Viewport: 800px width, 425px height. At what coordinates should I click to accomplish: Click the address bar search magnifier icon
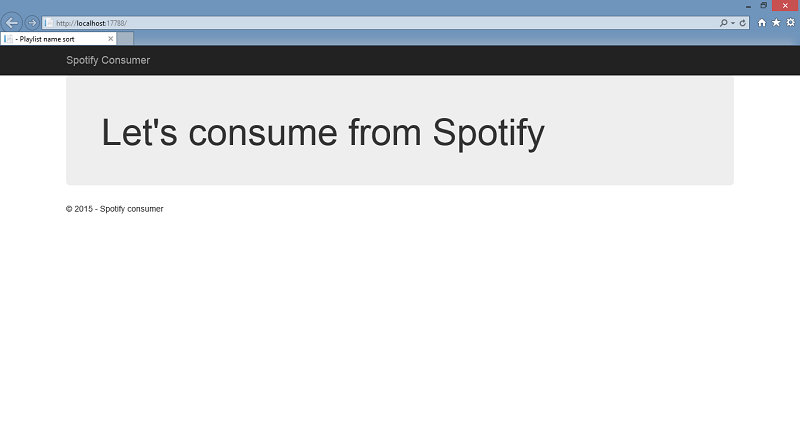click(x=724, y=22)
